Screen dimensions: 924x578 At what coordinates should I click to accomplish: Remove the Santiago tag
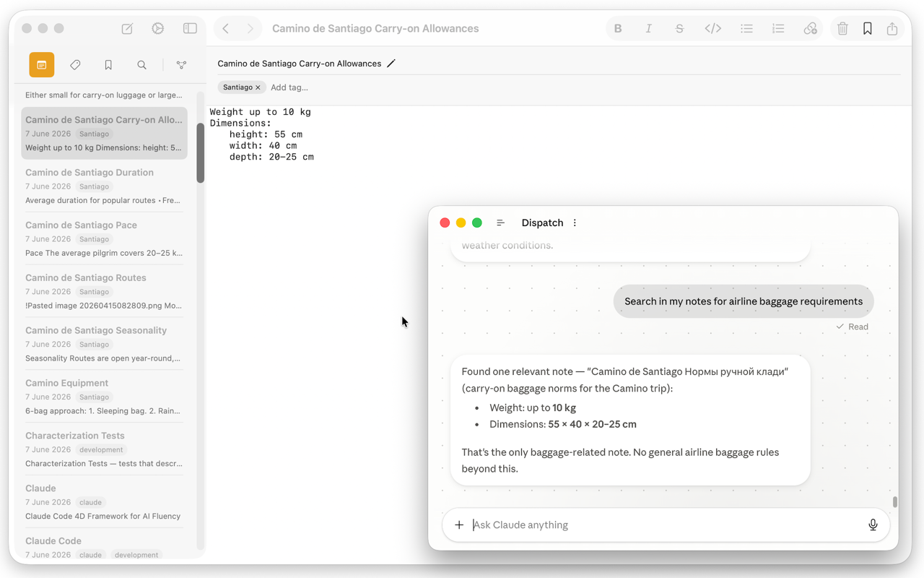[x=258, y=87]
